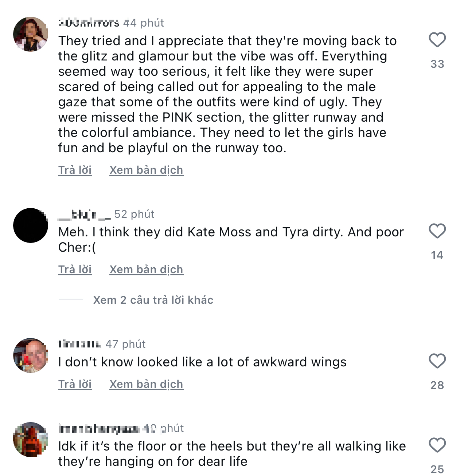468x476 pixels.
Task: View 28 likes count on wings comment
Action: click(x=437, y=385)
